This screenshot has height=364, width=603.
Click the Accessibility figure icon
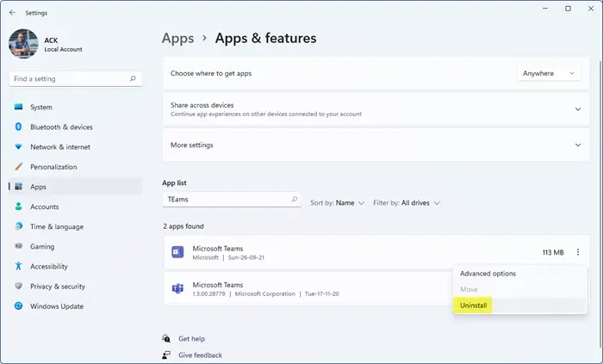pos(18,266)
